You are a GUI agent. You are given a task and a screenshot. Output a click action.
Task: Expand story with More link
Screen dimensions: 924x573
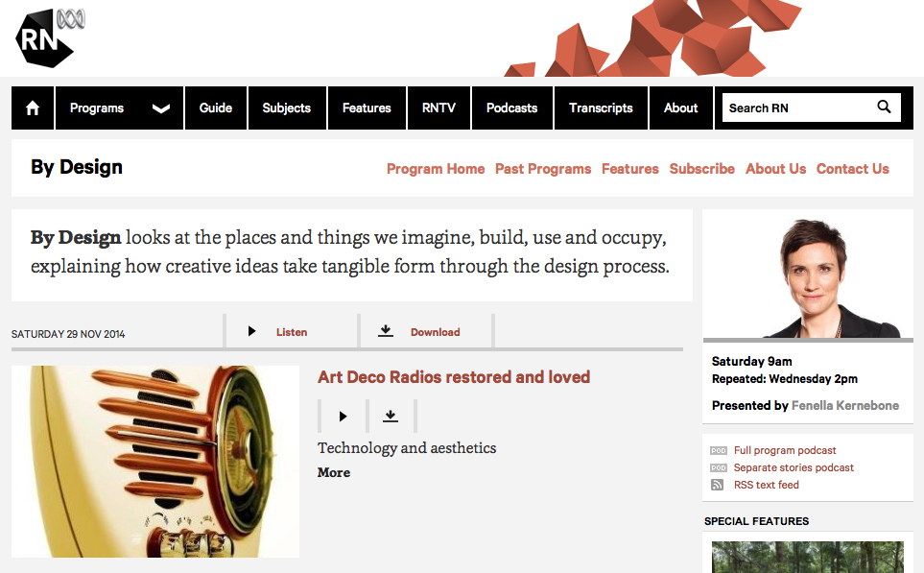click(x=334, y=473)
